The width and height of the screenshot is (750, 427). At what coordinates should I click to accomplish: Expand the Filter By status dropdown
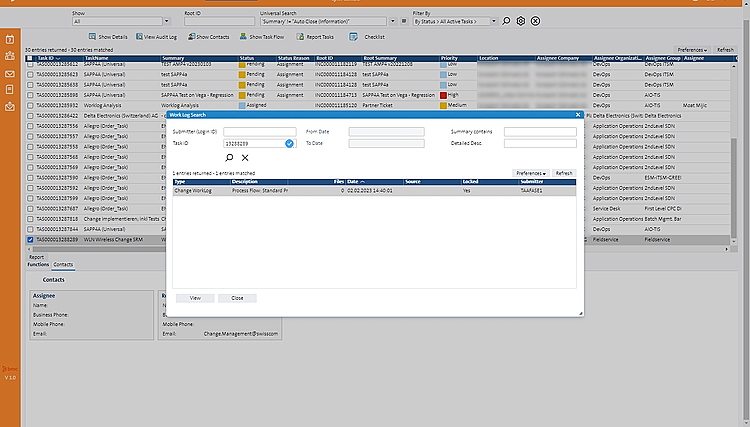457,20
